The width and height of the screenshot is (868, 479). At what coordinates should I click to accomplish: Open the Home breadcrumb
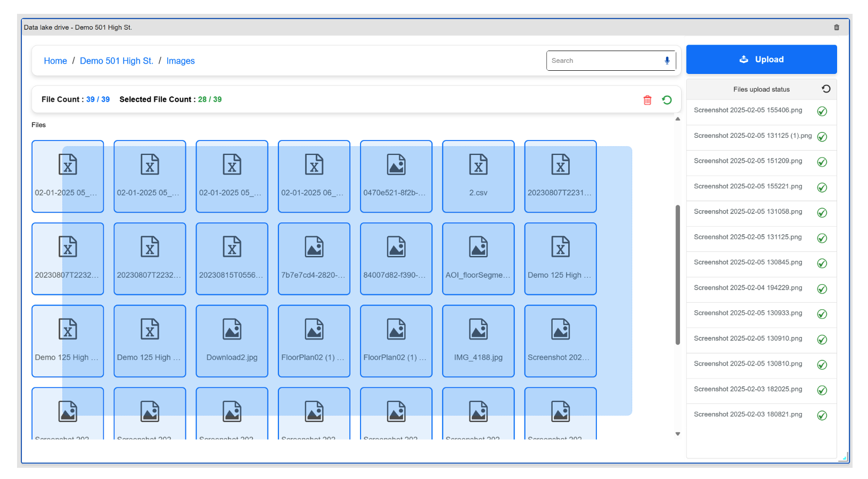55,61
